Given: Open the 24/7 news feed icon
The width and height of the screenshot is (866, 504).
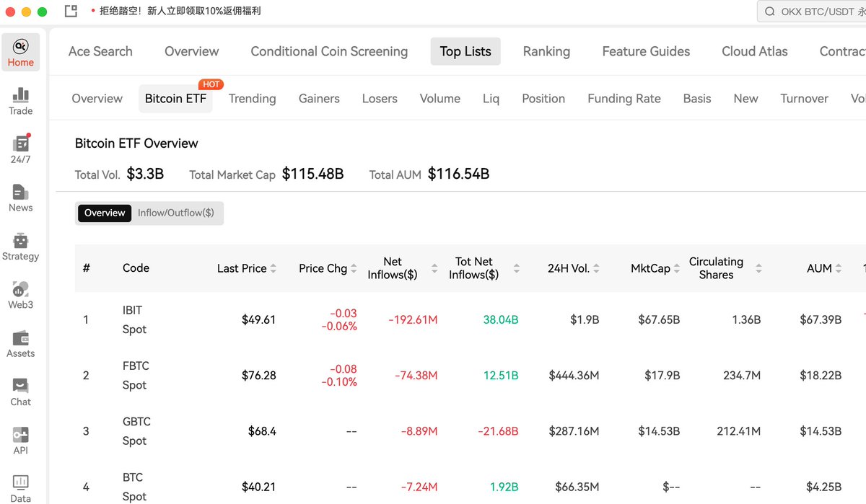Looking at the screenshot, I should 21,149.
